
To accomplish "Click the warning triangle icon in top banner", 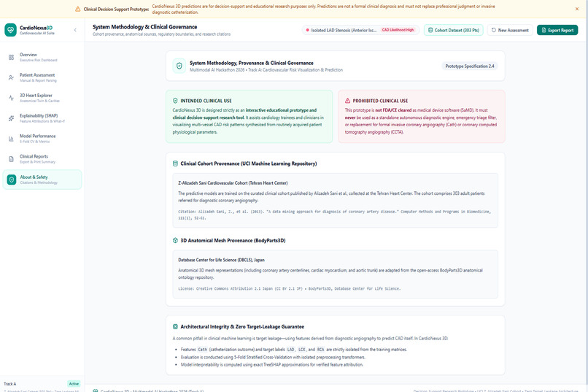I will pyautogui.click(x=77, y=9).
